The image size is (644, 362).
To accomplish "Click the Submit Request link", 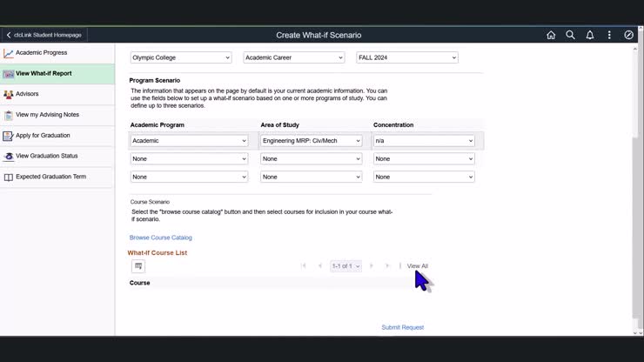I will (x=402, y=327).
